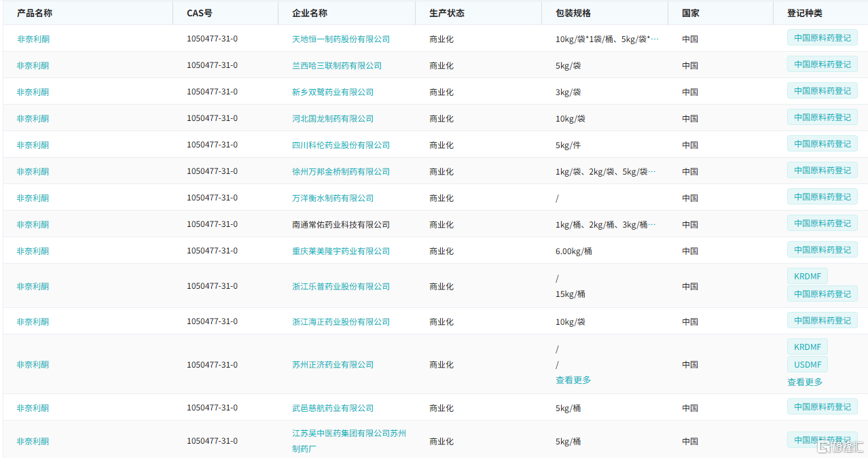Click 中国原料药登记 tag in 武邑慈航 row
This screenshot has height=458, width=868.
pos(822,407)
